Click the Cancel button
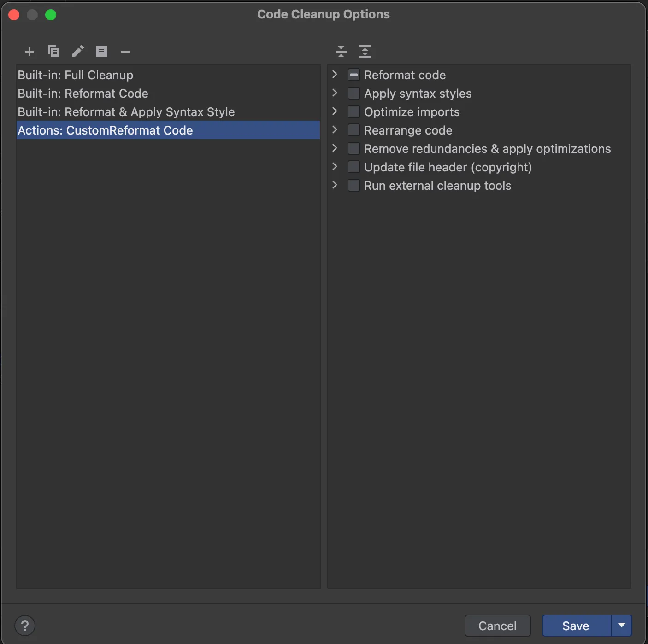 coord(497,626)
